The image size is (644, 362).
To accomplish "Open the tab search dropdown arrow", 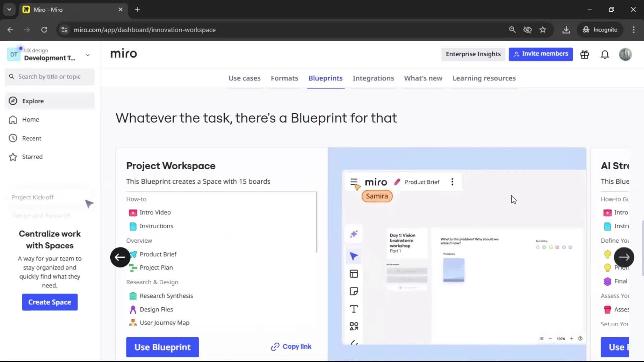I will [9, 9].
